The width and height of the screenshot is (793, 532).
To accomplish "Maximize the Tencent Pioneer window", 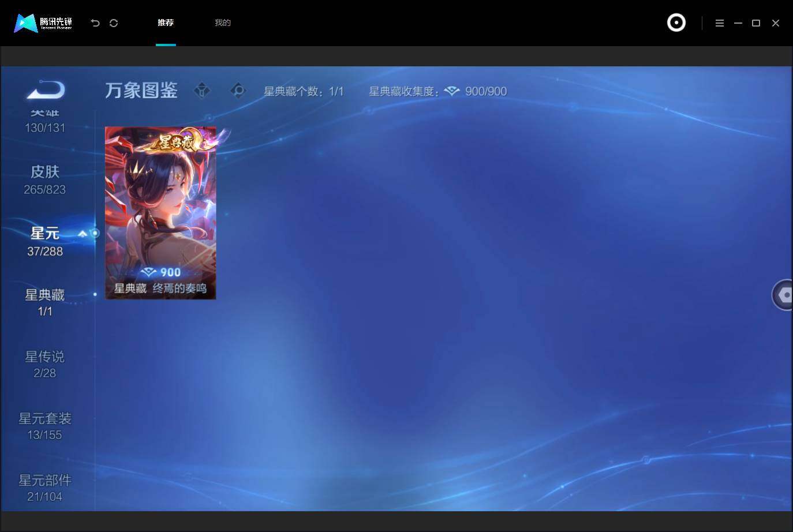I will point(756,23).
